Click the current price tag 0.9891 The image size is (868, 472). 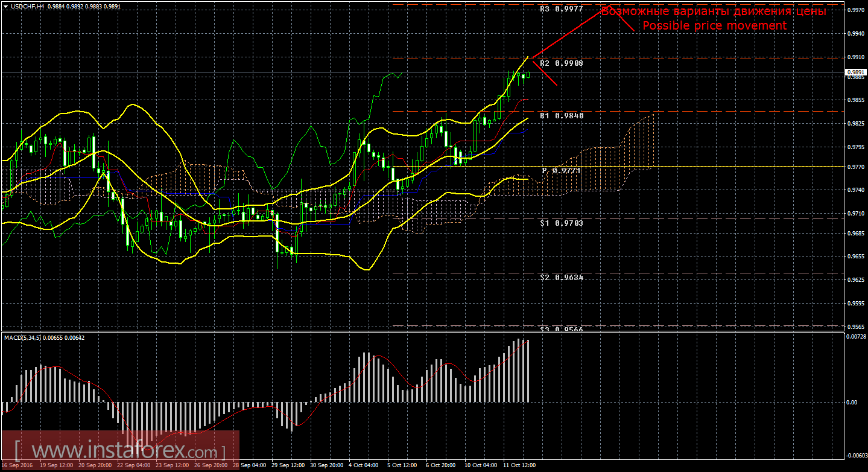click(856, 72)
